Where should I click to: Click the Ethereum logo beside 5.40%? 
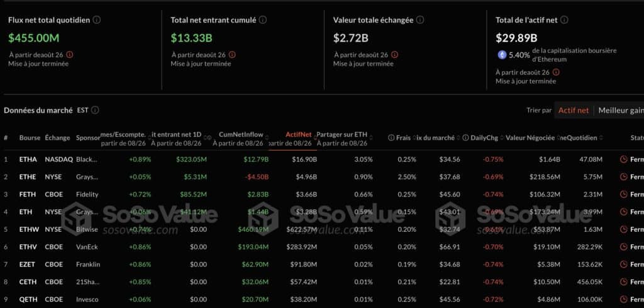pos(502,55)
